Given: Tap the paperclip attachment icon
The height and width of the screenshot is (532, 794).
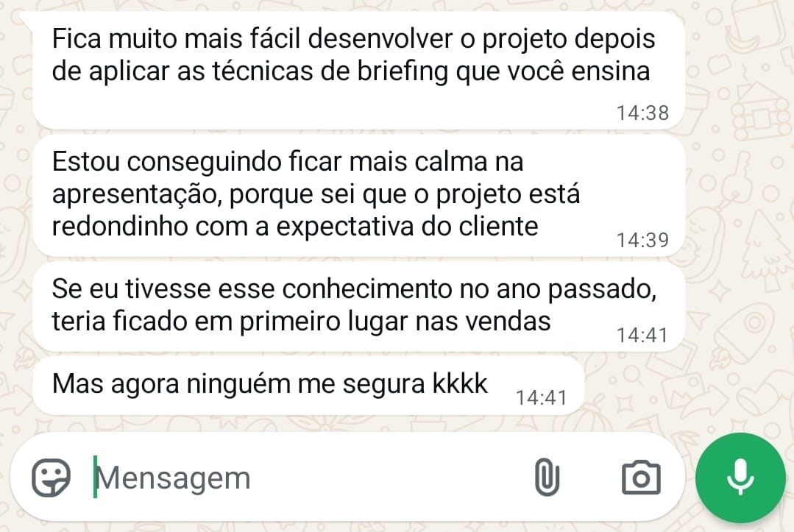Looking at the screenshot, I should (546, 478).
